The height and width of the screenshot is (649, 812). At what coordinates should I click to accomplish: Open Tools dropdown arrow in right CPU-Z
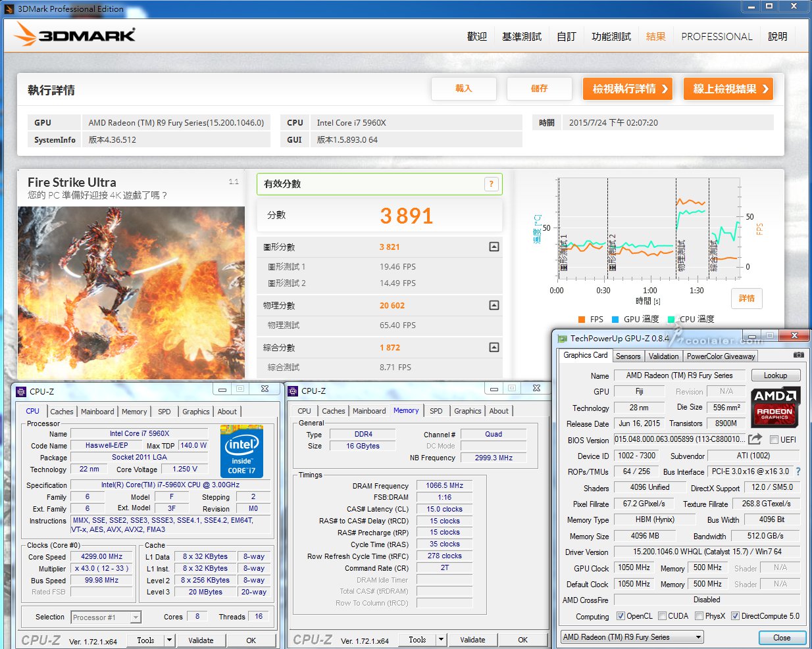coord(441,639)
